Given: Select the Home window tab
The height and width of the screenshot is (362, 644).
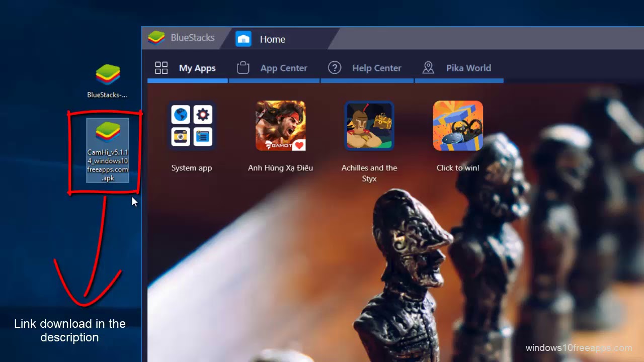Looking at the screenshot, I should (x=280, y=39).
